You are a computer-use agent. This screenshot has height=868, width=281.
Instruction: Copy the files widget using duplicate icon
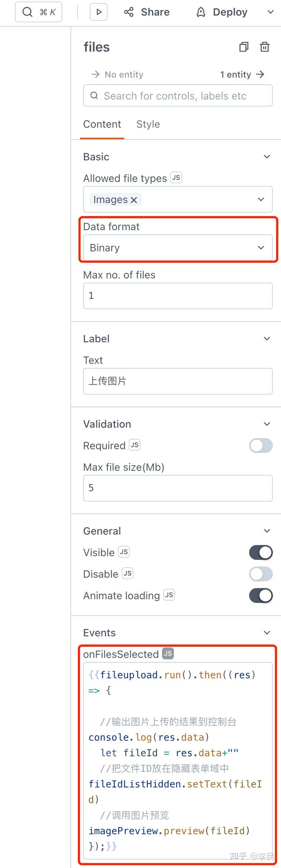coord(244,47)
